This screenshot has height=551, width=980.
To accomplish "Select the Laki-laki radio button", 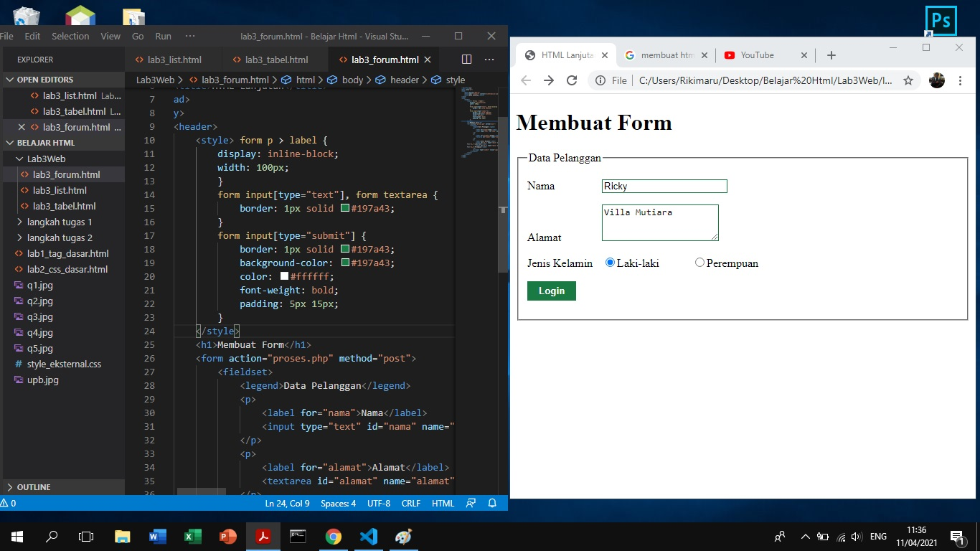I will point(610,263).
